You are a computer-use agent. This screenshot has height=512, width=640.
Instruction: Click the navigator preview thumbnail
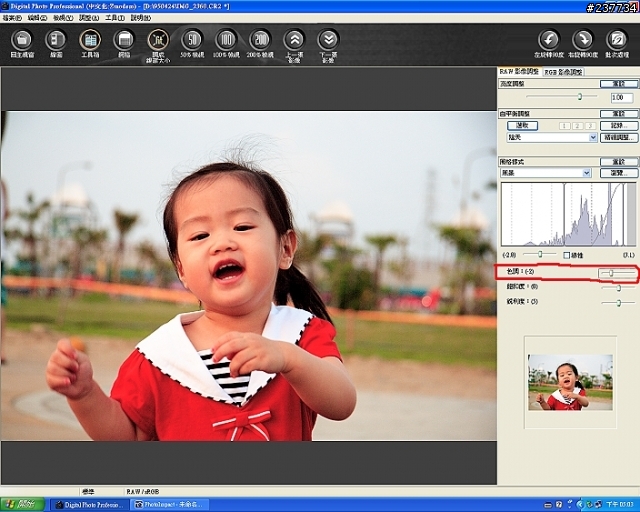click(x=570, y=382)
